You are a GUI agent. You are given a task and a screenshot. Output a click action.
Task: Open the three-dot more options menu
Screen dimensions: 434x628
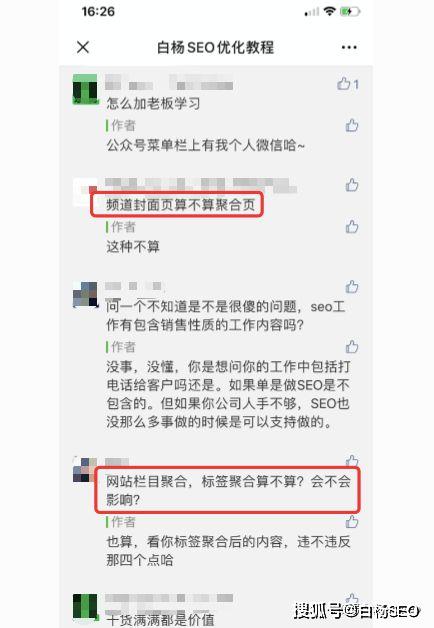click(349, 47)
